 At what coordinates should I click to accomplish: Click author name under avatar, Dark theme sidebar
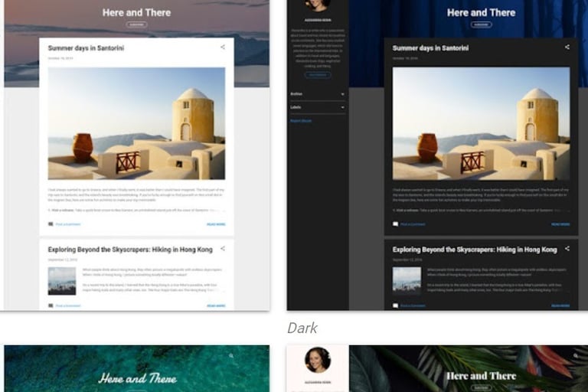(x=318, y=20)
